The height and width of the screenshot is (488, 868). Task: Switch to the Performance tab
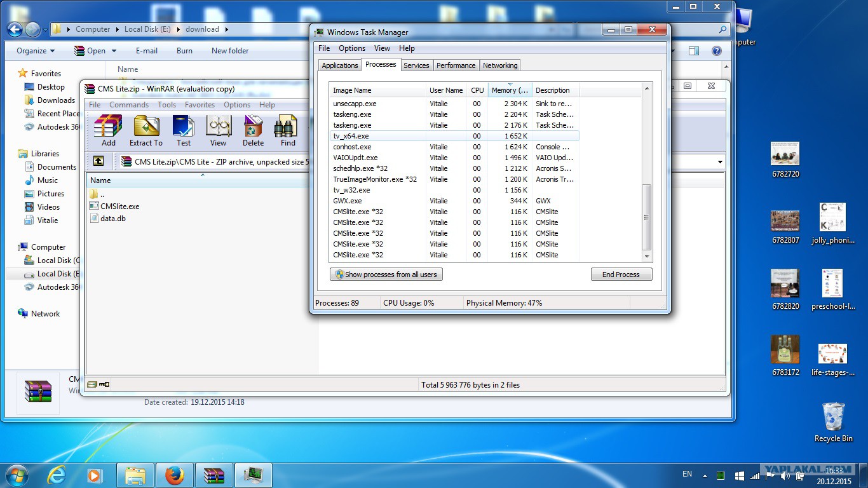pyautogui.click(x=456, y=65)
